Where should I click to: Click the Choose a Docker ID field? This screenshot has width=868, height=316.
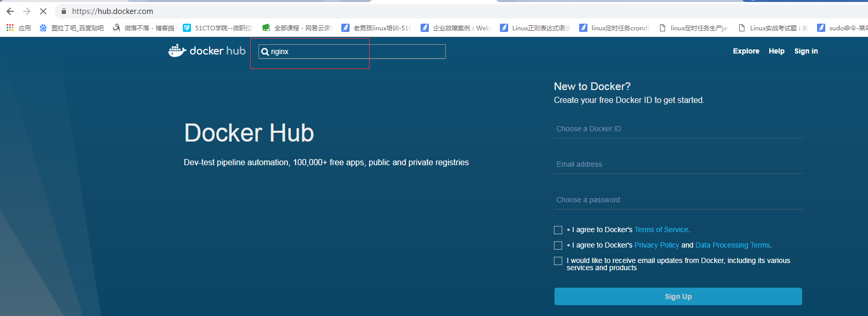pos(678,129)
